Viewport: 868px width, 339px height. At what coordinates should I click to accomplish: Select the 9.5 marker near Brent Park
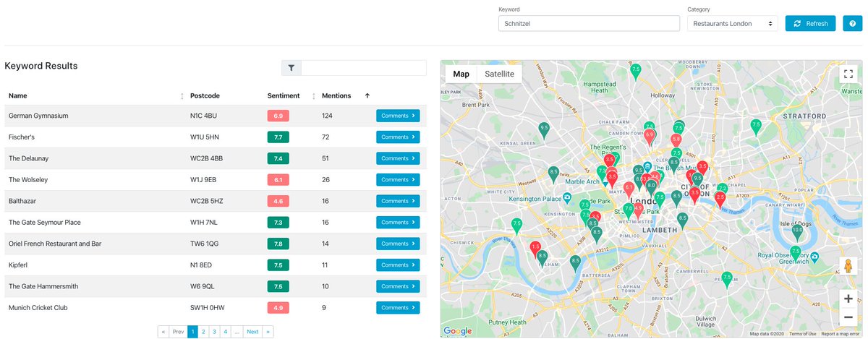[x=543, y=130]
